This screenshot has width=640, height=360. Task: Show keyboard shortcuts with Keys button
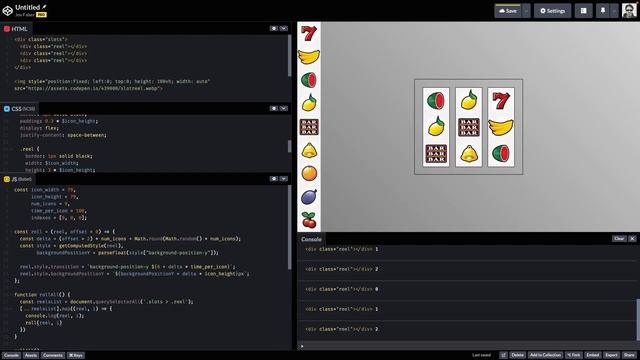click(76, 355)
